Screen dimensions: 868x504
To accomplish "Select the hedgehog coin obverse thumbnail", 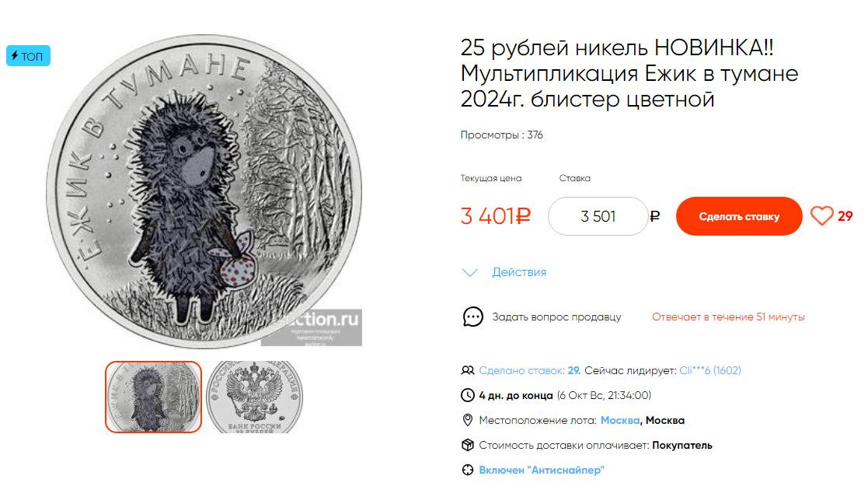I will (x=153, y=397).
